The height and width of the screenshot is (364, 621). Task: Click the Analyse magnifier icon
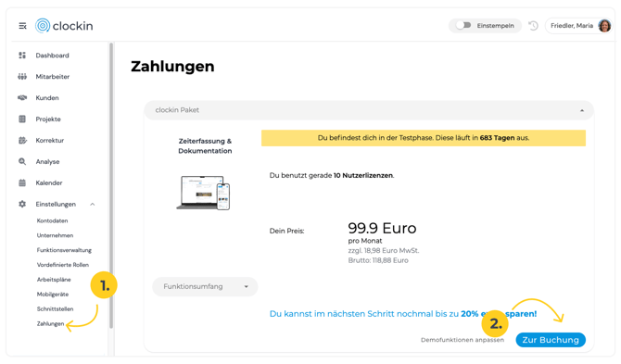tap(22, 161)
